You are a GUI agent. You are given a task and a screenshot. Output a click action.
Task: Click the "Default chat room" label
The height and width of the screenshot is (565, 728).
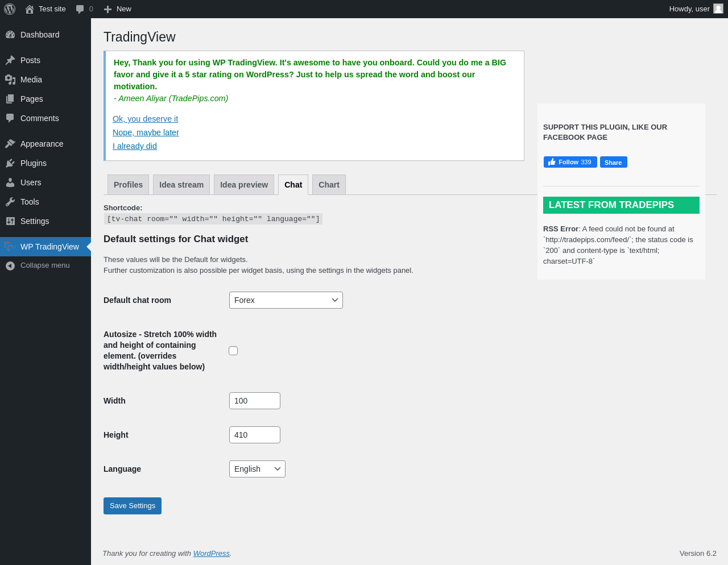(x=137, y=300)
